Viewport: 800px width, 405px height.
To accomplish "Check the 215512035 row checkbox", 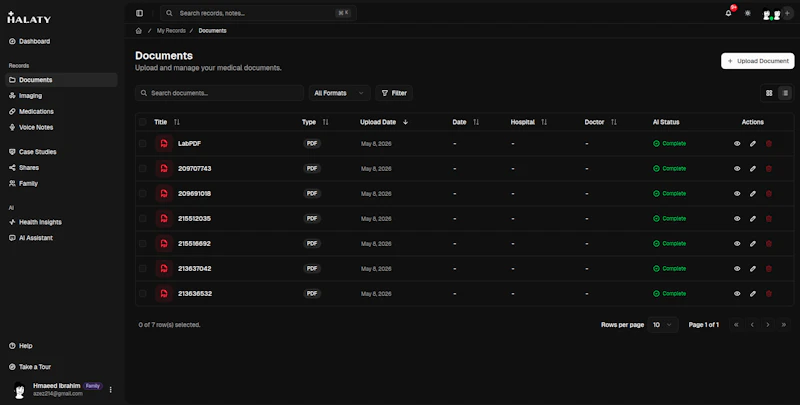I will click(x=142, y=219).
